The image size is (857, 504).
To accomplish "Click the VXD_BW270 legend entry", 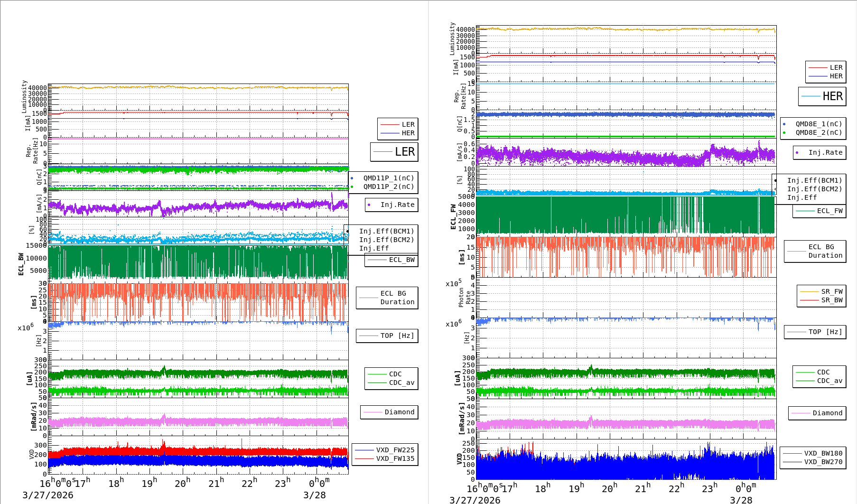I will tap(823, 462).
